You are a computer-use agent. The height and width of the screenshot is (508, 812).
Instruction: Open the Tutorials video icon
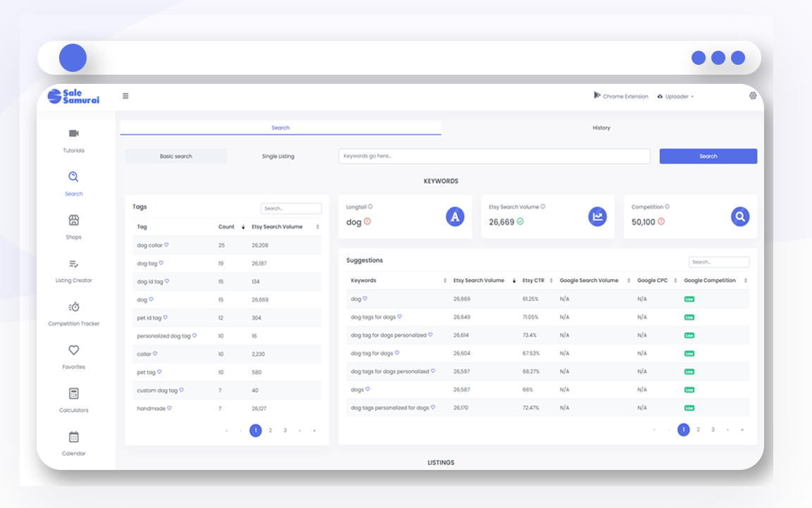(x=73, y=134)
